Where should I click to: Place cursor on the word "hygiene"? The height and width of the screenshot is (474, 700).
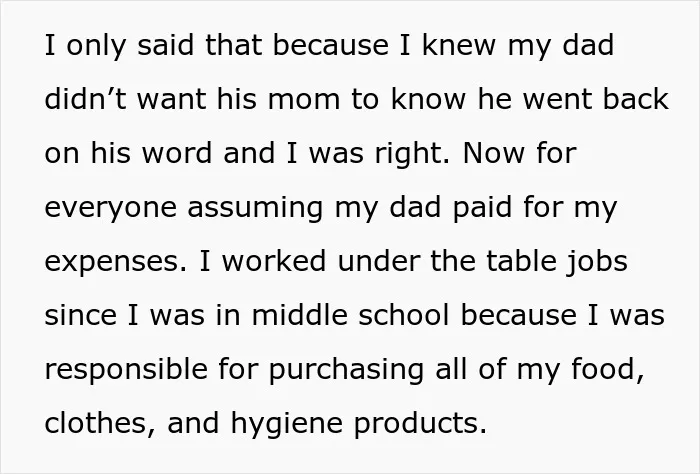pyautogui.click(x=287, y=425)
